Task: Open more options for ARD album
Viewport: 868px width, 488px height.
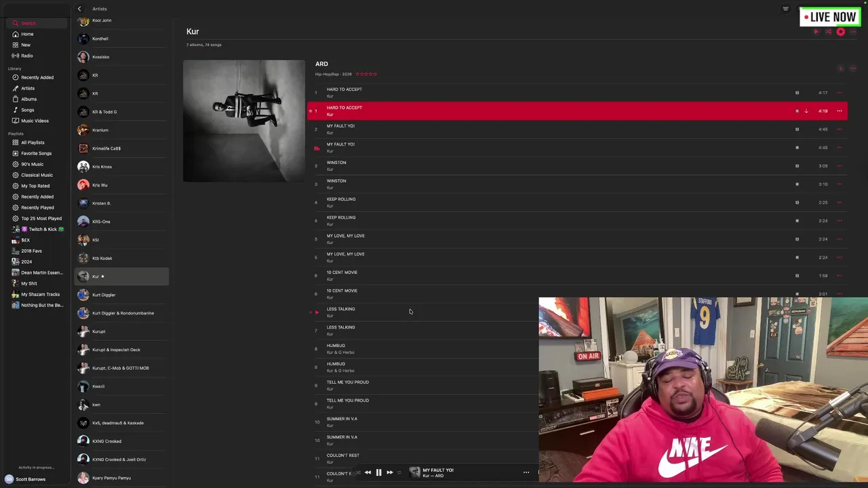Action: coord(853,68)
